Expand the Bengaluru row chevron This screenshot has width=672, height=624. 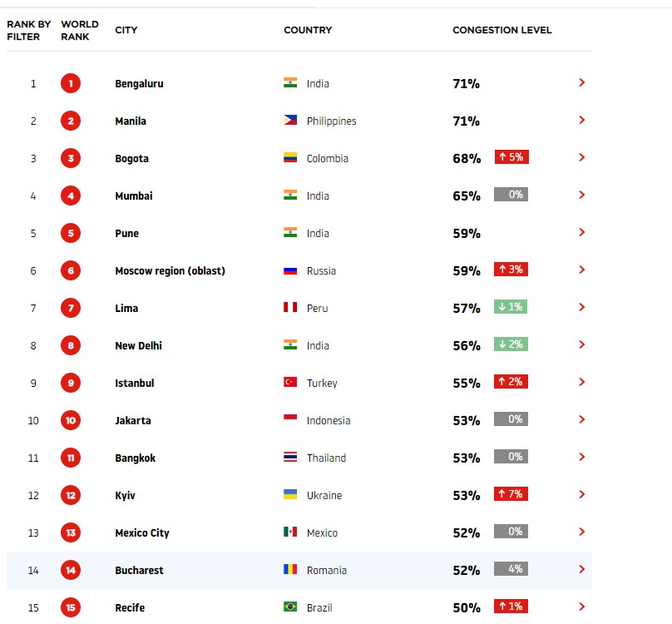tap(581, 83)
